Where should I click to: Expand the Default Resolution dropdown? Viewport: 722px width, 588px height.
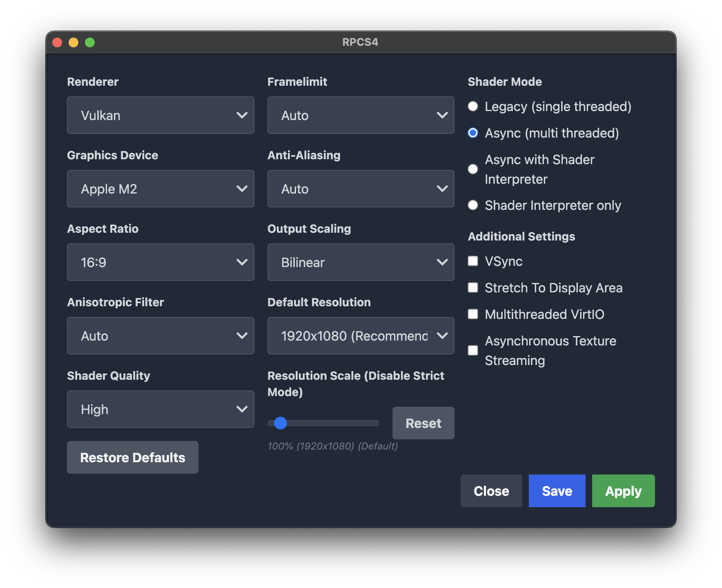coord(361,336)
